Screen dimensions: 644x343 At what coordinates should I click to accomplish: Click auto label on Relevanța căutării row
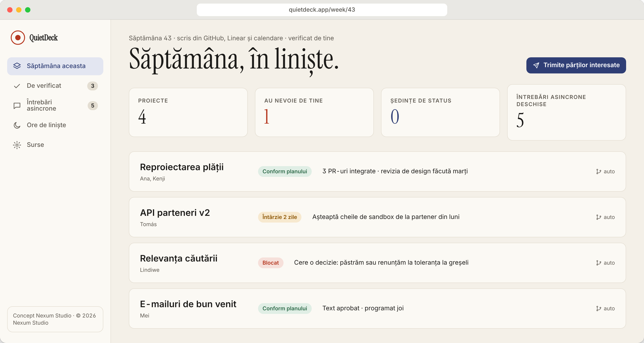click(x=609, y=263)
